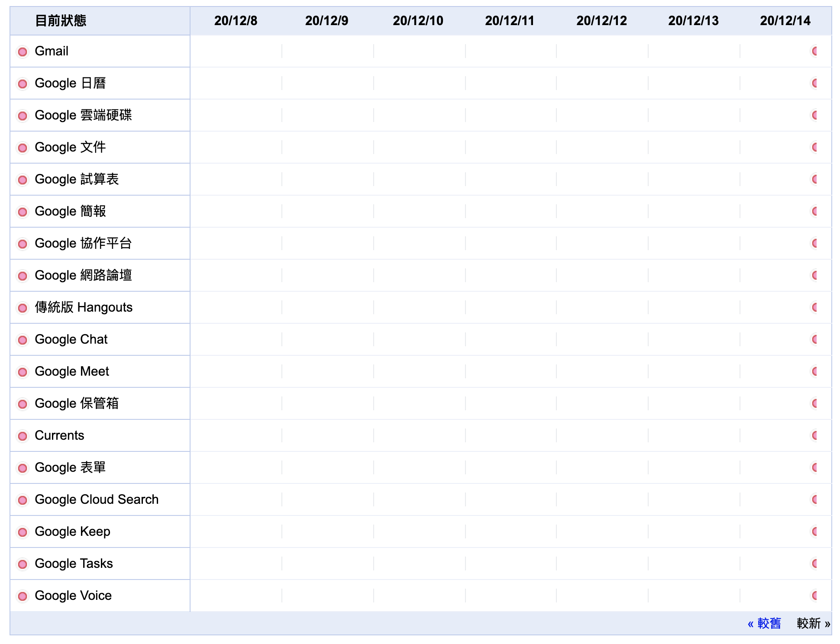Screen dimensions: 840x644
Task: Click the status icon next to Google Chat
Action: click(x=23, y=340)
